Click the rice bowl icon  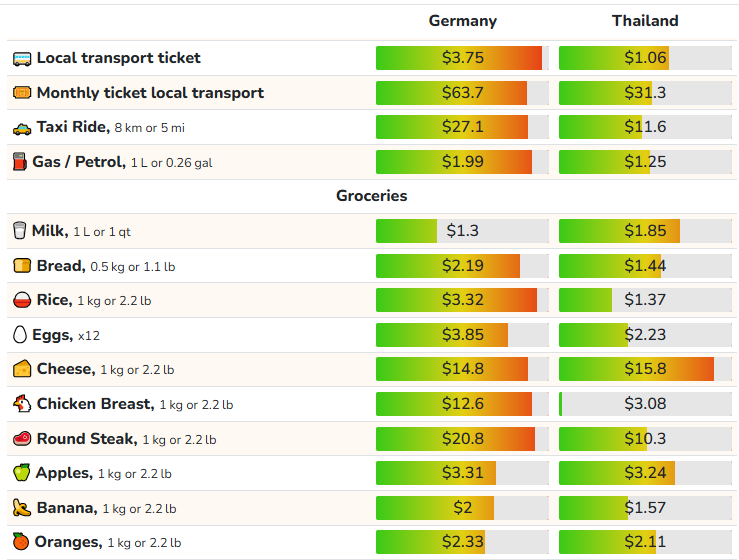click(x=22, y=300)
